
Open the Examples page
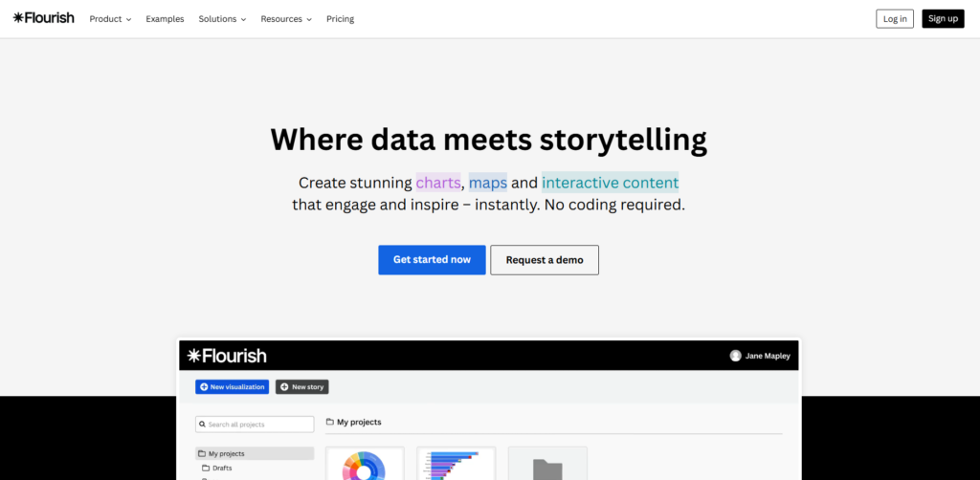(x=165, y=19)
